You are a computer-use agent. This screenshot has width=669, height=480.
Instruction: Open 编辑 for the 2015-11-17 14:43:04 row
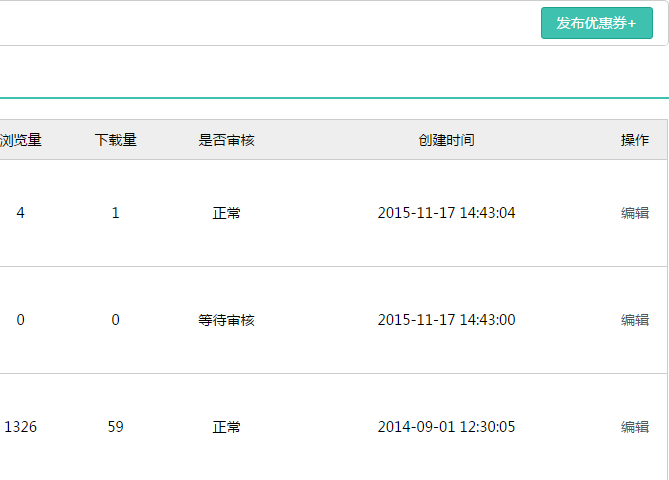[x=635, y=213]
